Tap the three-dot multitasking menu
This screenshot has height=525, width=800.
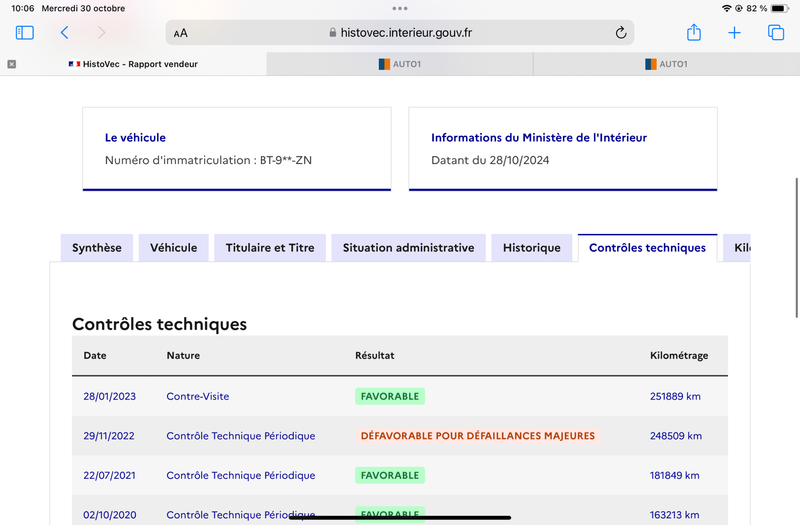[400, 8]
